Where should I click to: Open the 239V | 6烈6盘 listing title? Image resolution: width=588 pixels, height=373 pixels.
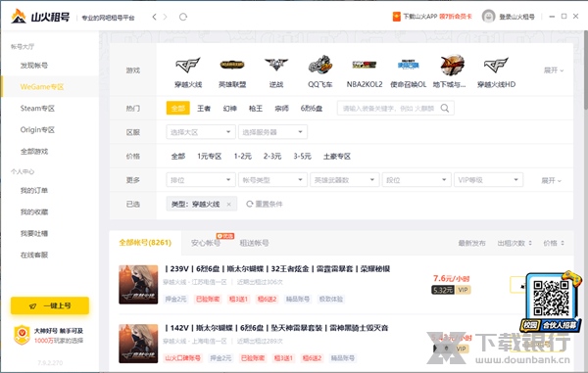tap(278, 269)
